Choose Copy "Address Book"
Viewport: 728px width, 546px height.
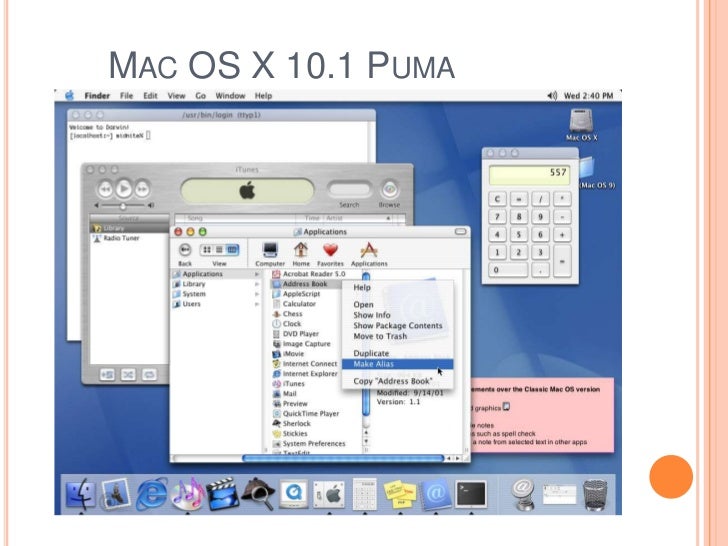397,381
